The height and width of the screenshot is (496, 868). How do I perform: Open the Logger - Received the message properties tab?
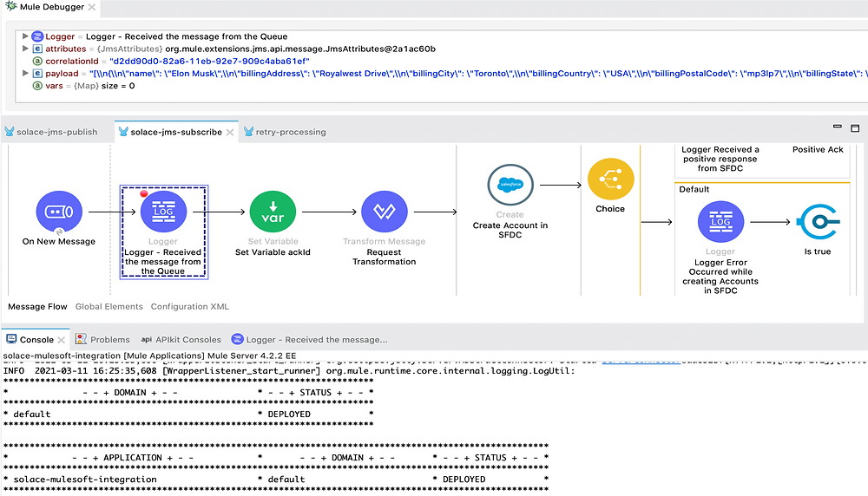(x=310, y=340)
